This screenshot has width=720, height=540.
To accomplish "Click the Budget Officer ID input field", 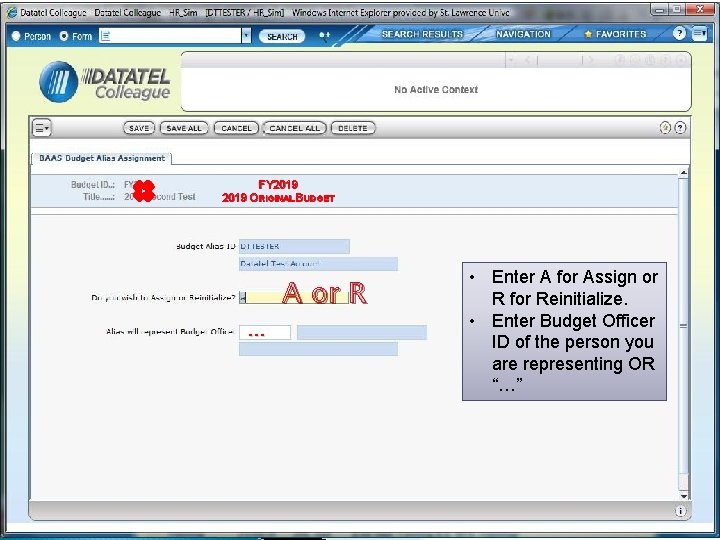I will click(265, 333).
